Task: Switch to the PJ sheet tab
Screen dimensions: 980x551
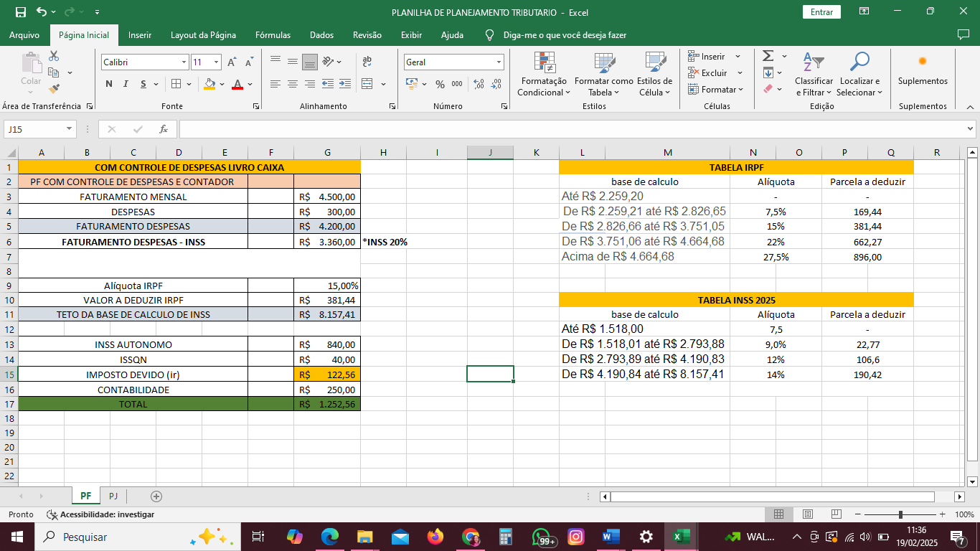Action: pyautogui.click(x=113, y=496)
